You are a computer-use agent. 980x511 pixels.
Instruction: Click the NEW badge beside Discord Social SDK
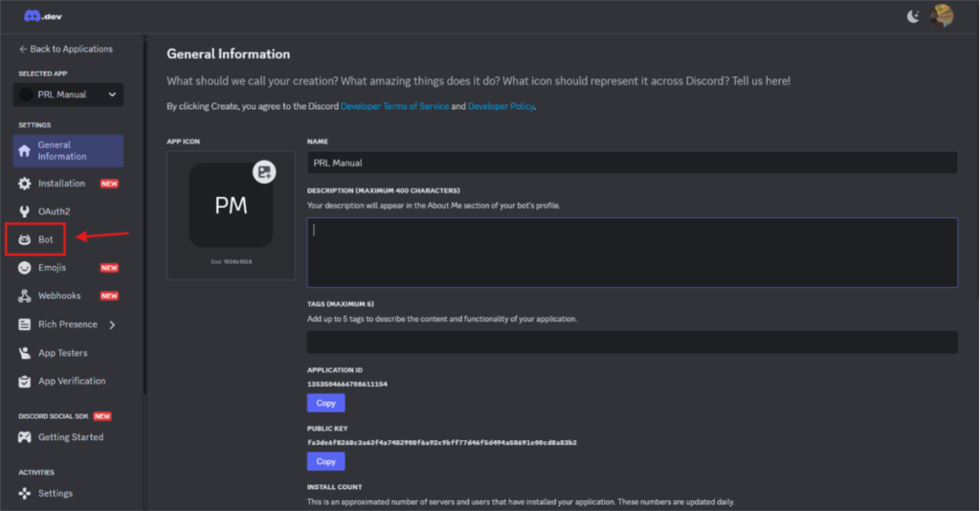pyautogui.click(x=102, y=416)
